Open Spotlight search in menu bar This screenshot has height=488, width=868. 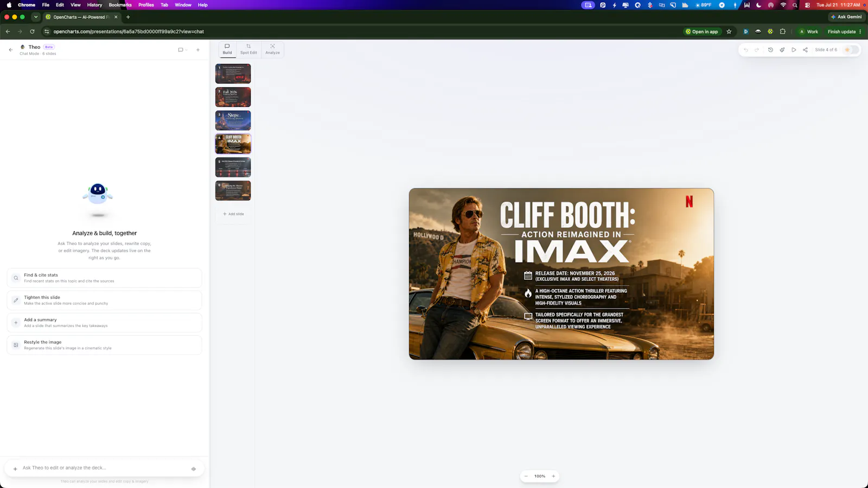(795, 5)
